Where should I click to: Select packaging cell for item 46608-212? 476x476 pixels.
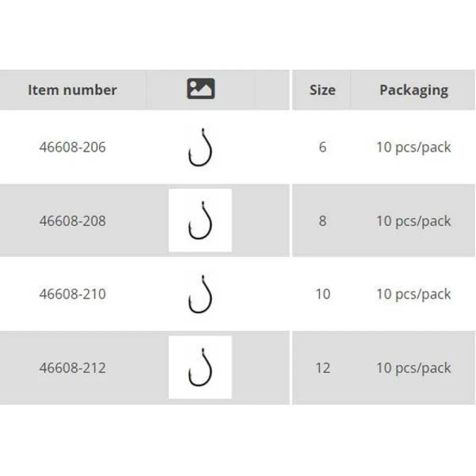coord(413,367)
